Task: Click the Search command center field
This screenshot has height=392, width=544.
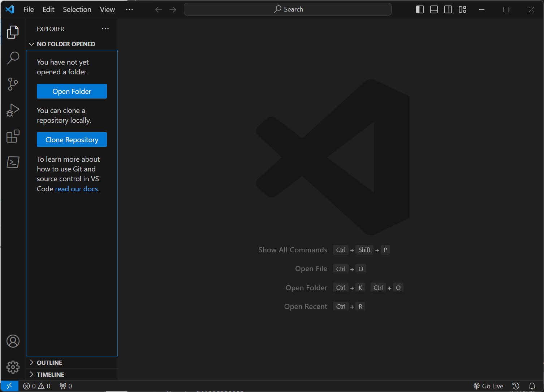Action: (x=288, y=9)
